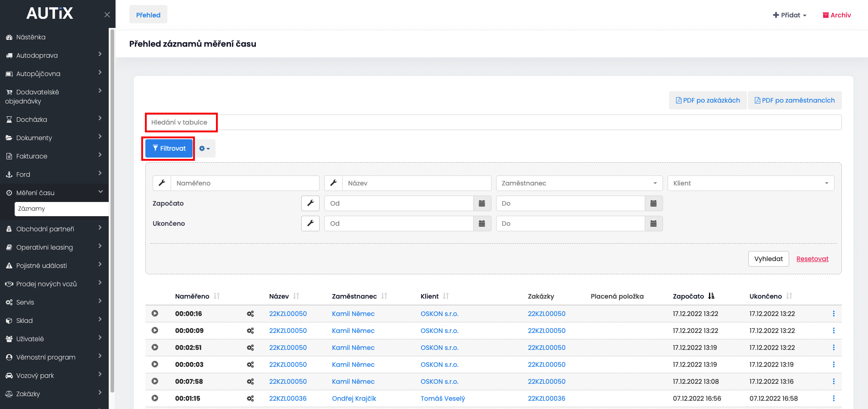Viewport: 868px width, 409px height.
Task: Click the AUTIX logo
Action: click(50, 13)
